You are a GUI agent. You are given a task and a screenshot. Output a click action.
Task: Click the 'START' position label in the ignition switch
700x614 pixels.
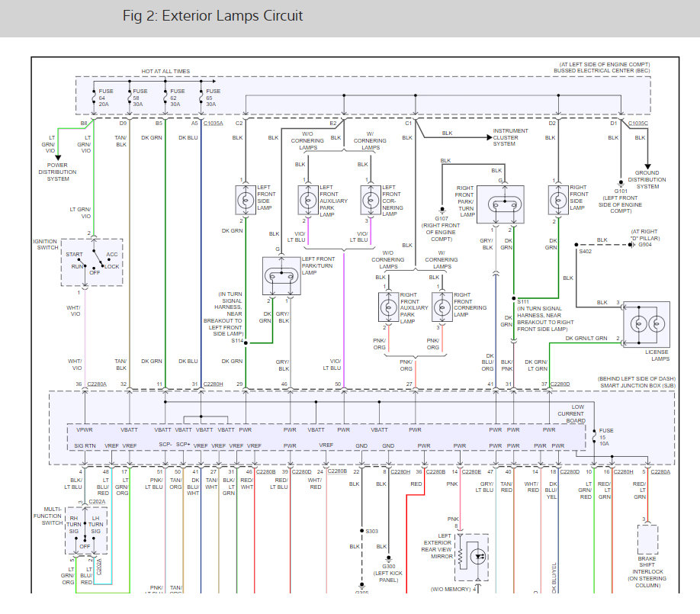[x=74, y=255]
